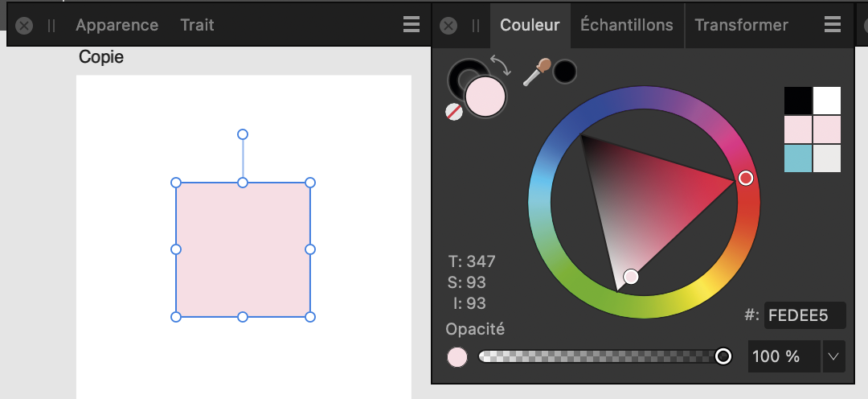Viewport: 868px width, 399px height.
Task: Switch to the Apparence tab
Action: click(117, 25)
